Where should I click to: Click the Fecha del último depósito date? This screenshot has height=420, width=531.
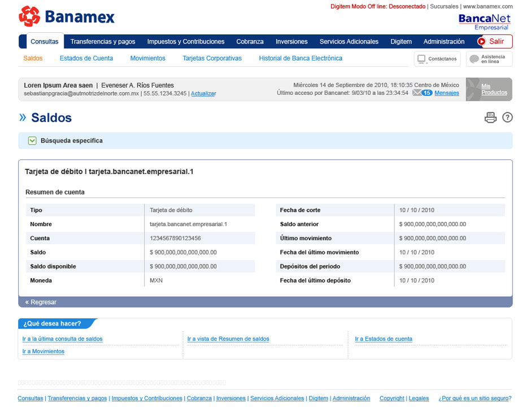[x=416, y=281]
